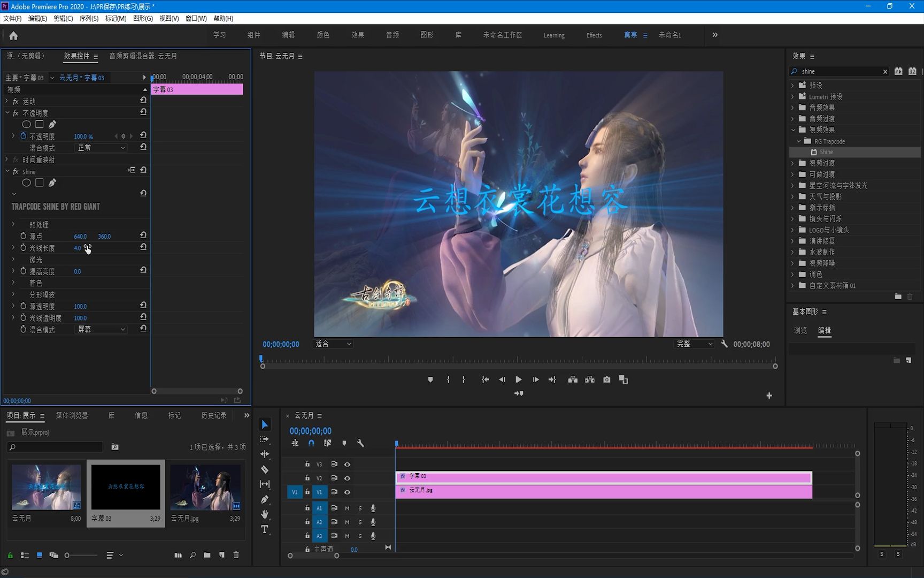Viewport: 924px width, 578px height.
Task: Click Mark In button
Action: tap(448, 379)
